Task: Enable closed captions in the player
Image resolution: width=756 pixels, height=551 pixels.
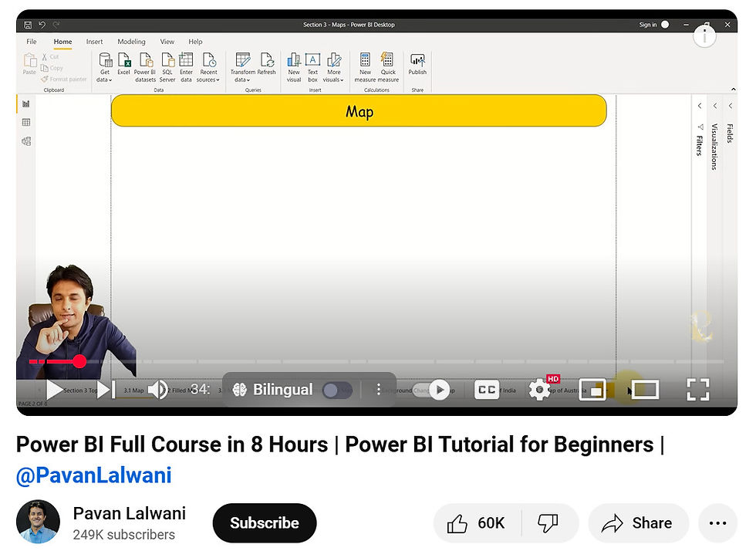Action: pos(487,390)
